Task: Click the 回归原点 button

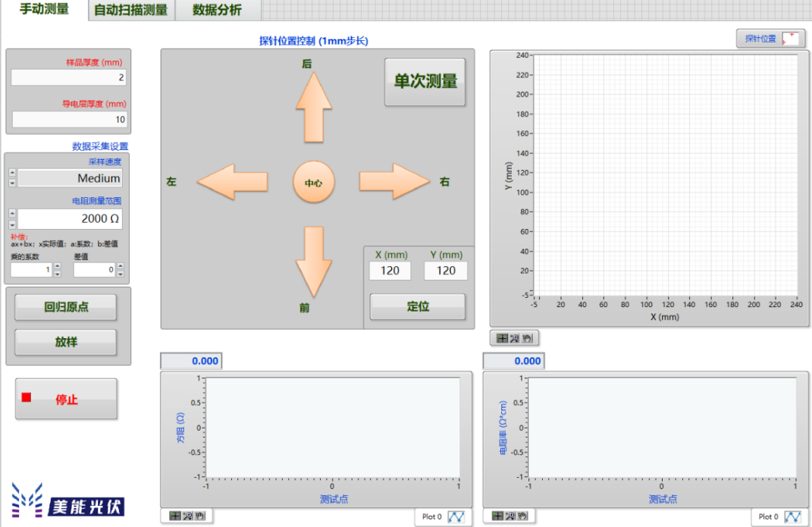Action: tap(66, 307)
